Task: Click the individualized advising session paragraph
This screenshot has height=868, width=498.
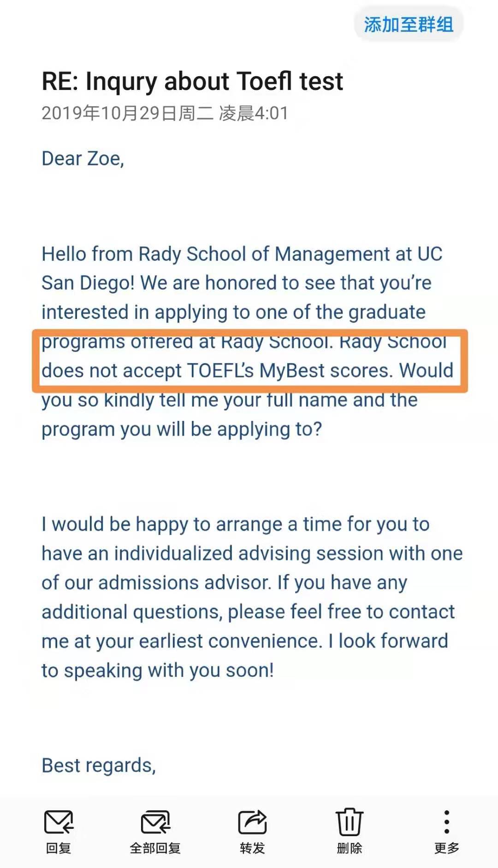Action: coord(252,597)
